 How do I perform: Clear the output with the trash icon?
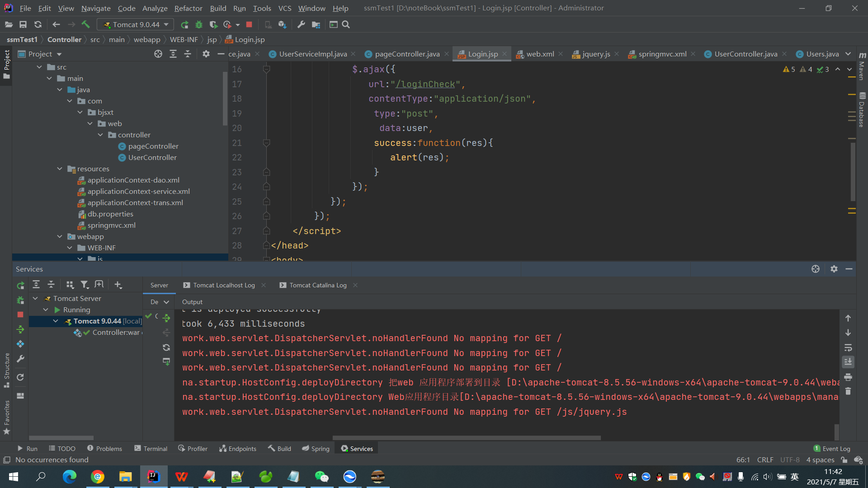(848, 391)
